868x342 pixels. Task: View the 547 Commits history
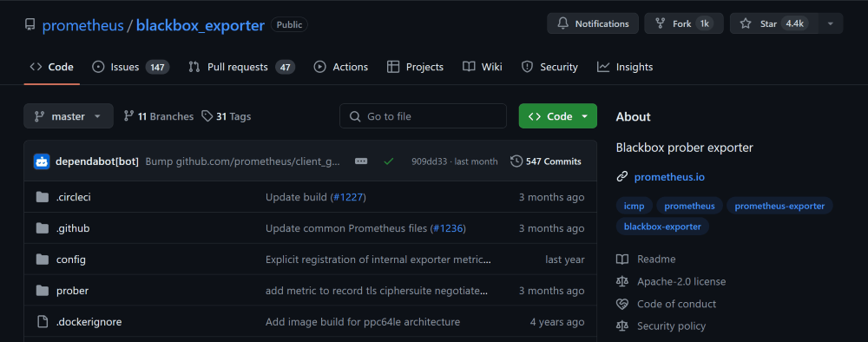coord(546,161)
